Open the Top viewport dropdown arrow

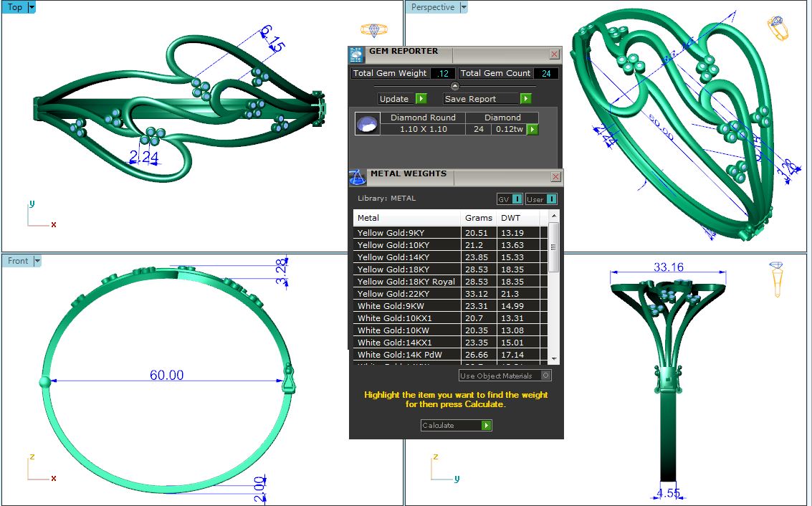(x=32, y=7)
